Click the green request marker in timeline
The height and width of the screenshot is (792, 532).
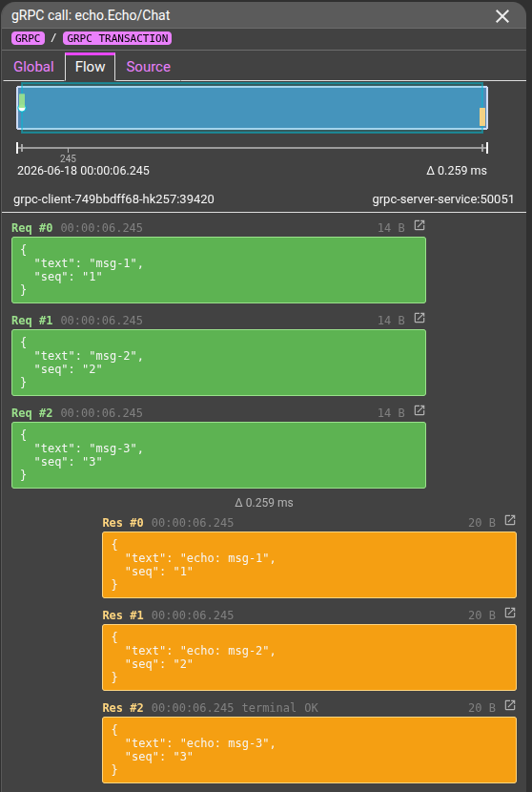(x=22, y=101)
